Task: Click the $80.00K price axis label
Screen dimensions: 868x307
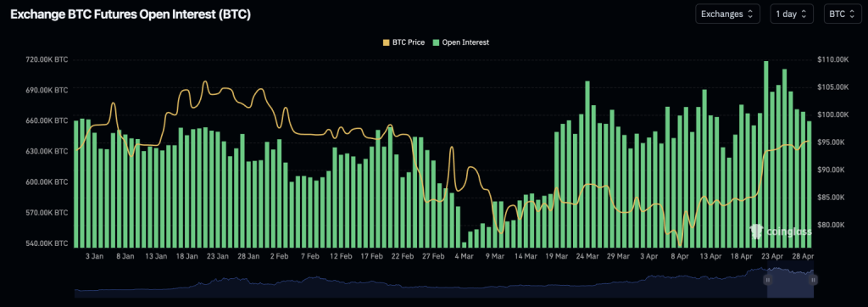Action: [832, 225]
